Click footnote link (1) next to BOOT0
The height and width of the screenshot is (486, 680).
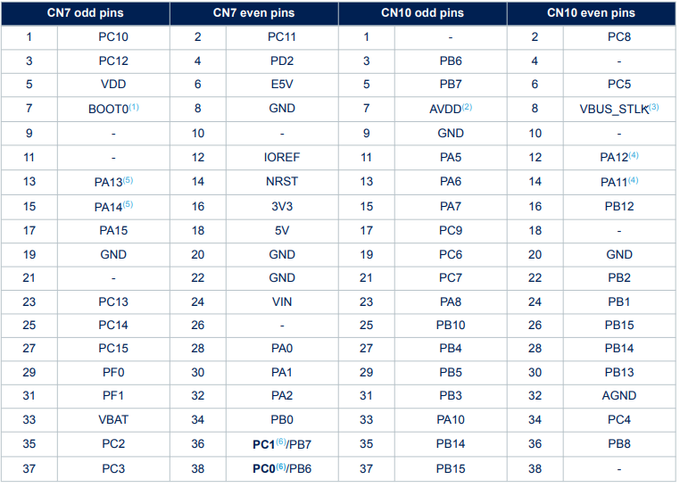(134, 107)
